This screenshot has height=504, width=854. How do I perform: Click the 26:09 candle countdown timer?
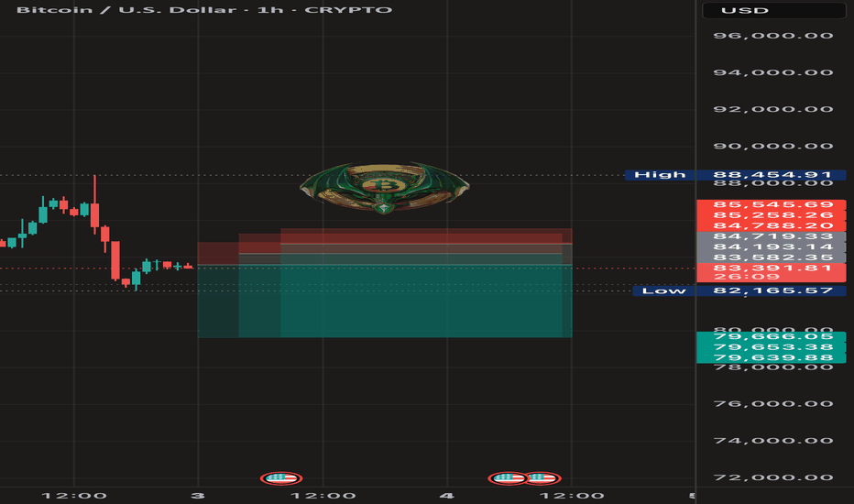click(746, 277)
